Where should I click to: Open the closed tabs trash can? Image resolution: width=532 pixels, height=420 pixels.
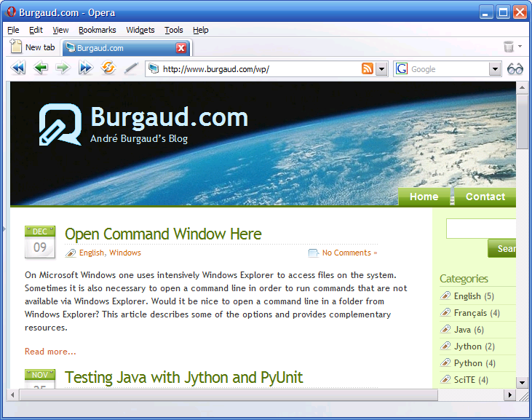(x=509, y=46)
